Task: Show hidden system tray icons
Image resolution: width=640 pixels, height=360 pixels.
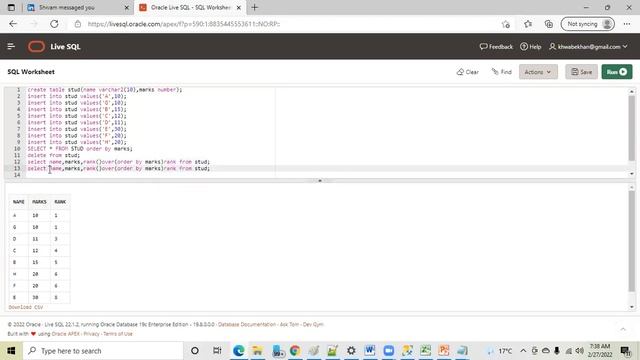Action: click(523, 351)
